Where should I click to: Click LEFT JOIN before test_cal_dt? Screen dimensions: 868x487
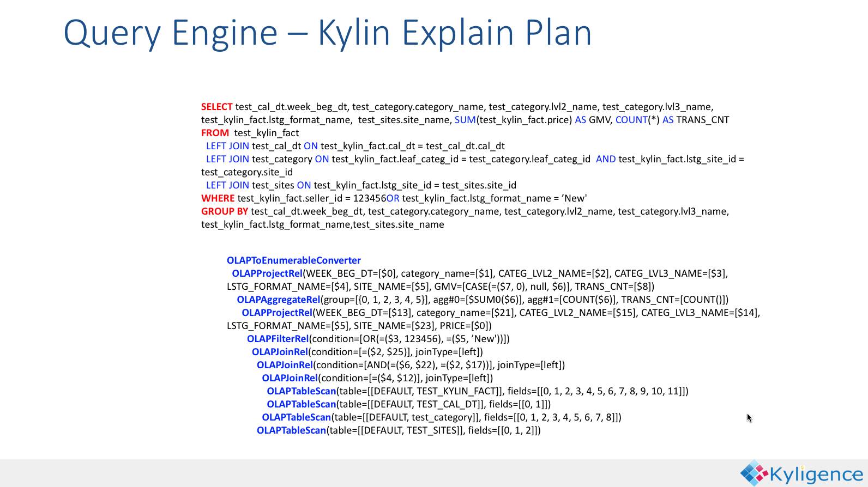click(227, 146)
